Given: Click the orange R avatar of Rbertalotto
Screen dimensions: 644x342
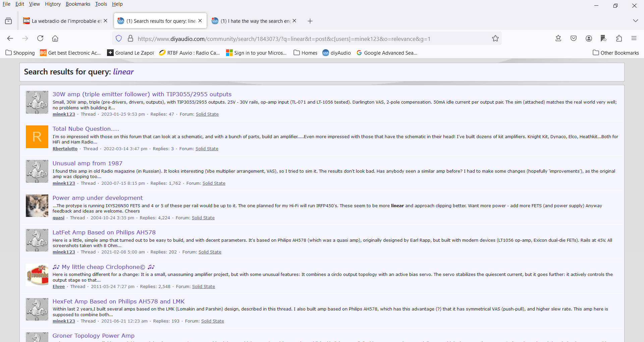Looking at the screenshot, I should (37, 137).
